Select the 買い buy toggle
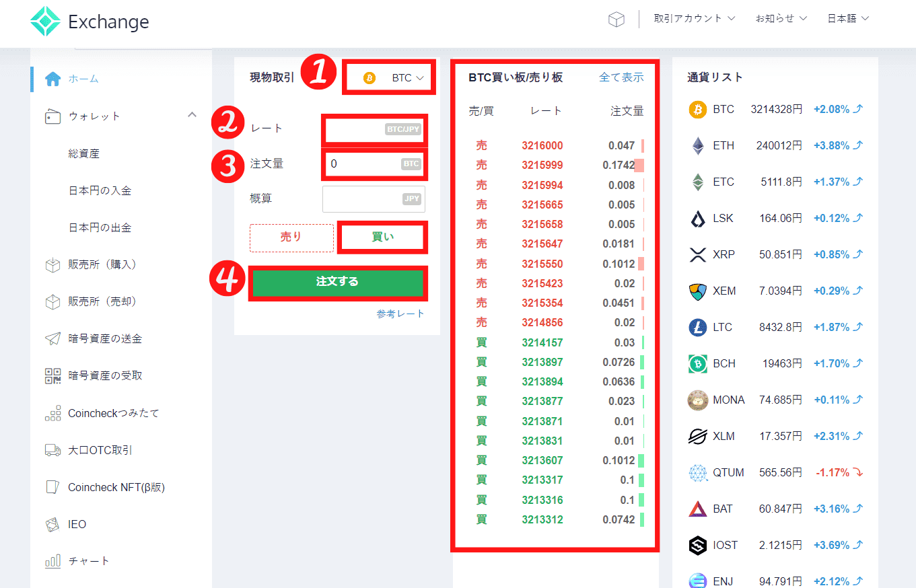 [382, 237]
